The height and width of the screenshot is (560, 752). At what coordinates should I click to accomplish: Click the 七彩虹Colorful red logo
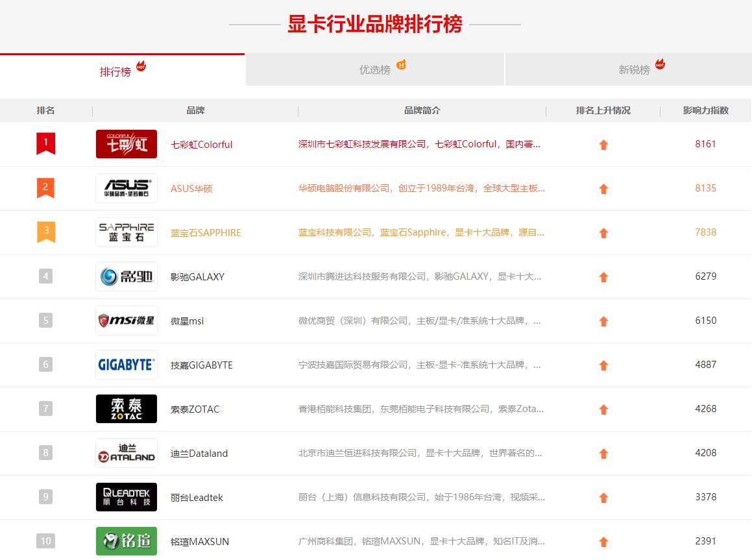point(126,144)
